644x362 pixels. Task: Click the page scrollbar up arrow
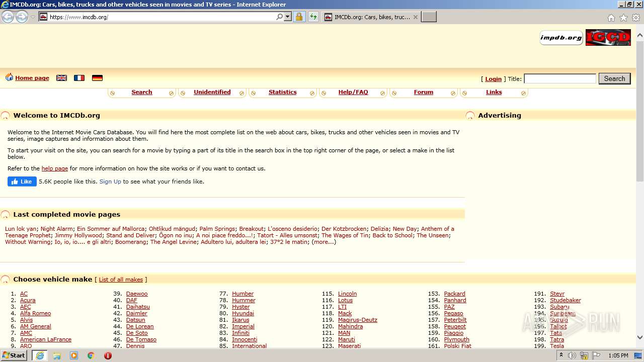pyautogui.click(x=640, y=35)
